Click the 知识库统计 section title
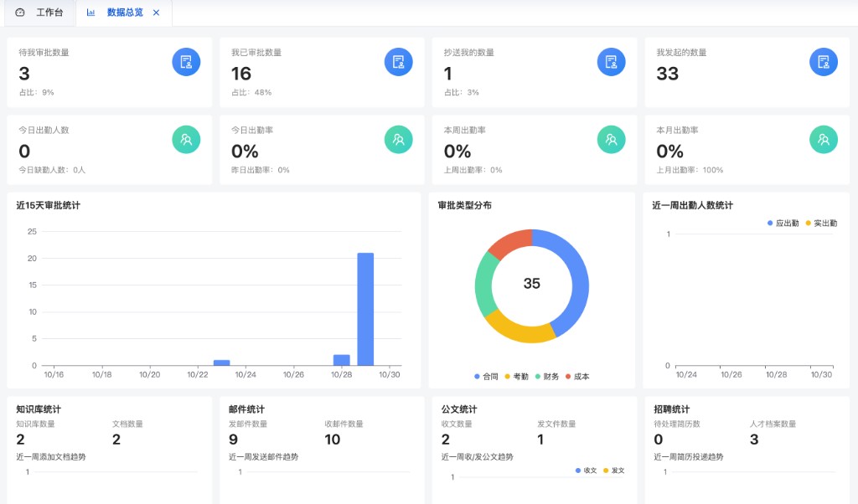 coord(39,409)
